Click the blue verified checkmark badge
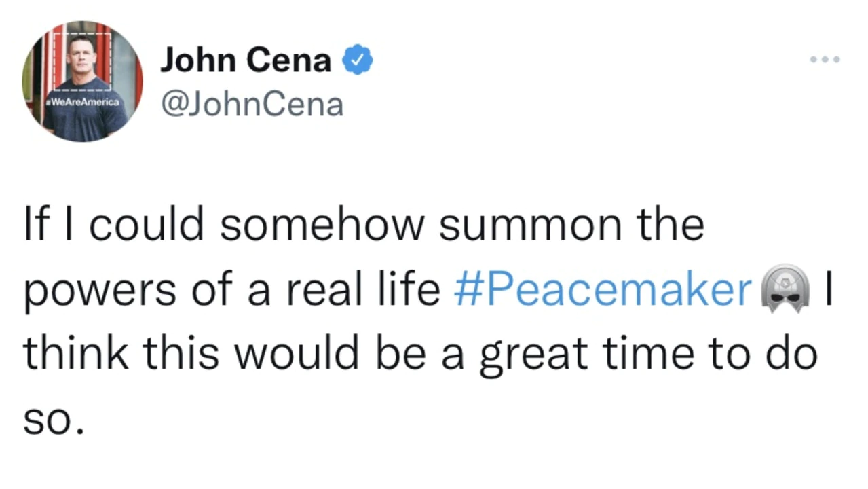Viewport: 868px width, 489px height. (x=357, y=62)
